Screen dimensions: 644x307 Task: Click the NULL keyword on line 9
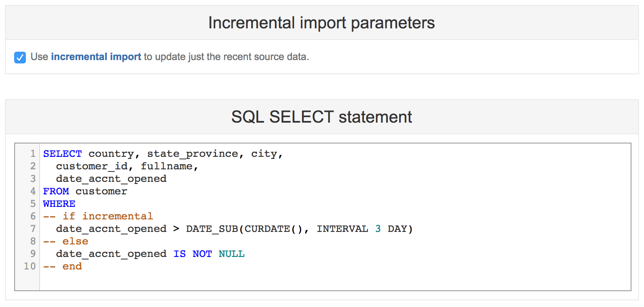click(231, 254)
